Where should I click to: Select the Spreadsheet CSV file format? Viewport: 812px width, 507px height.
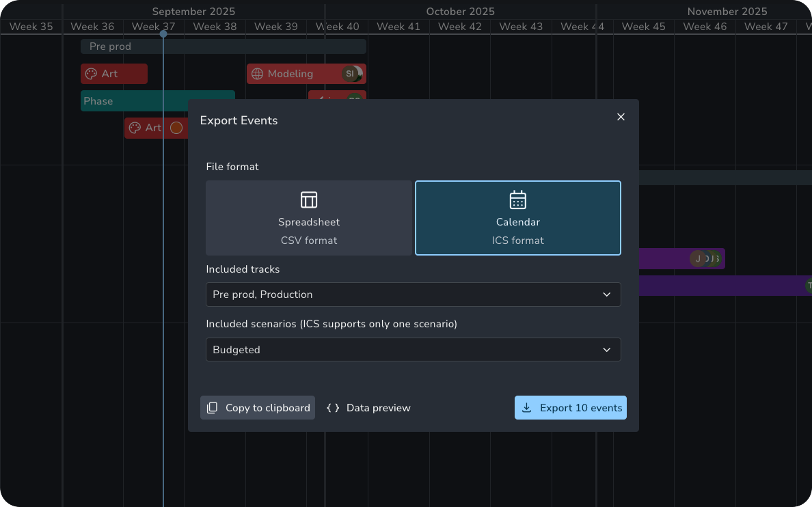pos(309,218)
